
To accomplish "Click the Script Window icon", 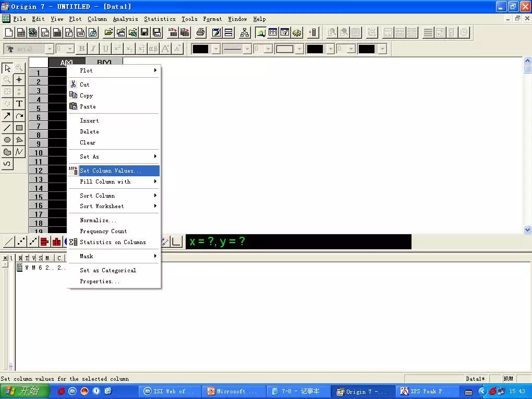I will pos(285,32).
